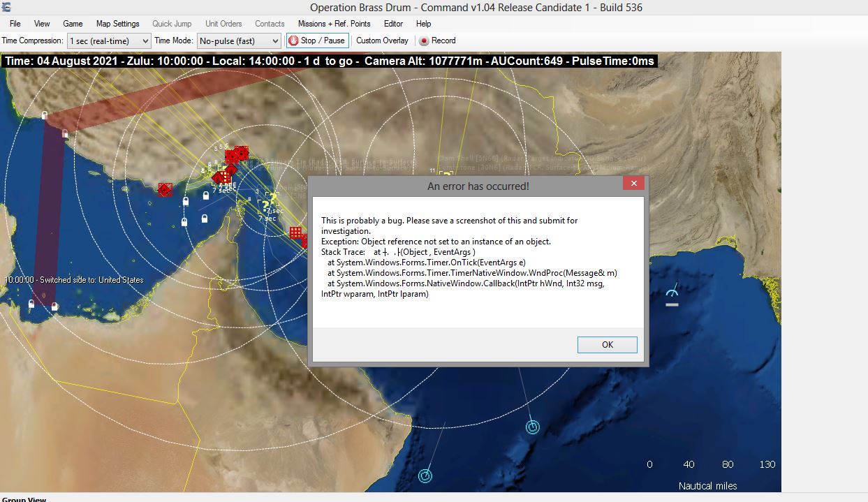Click the red diamond hostile unit on left coast

coord(165,189)
